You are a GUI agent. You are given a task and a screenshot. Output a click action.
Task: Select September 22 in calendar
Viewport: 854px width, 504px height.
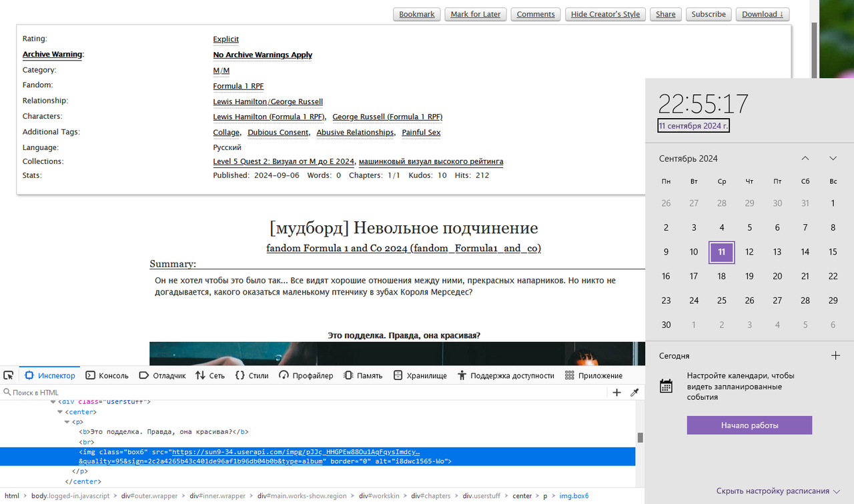point(833,276)
